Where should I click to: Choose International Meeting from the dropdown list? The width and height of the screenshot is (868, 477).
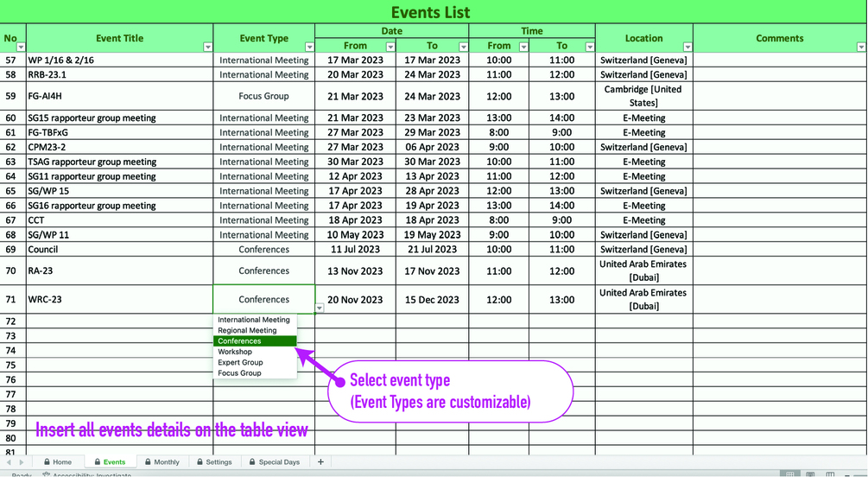[255, 320]
